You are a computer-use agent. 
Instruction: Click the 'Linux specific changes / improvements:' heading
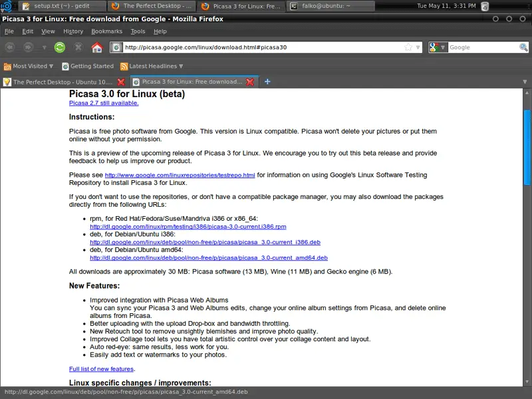pos(140,383)
